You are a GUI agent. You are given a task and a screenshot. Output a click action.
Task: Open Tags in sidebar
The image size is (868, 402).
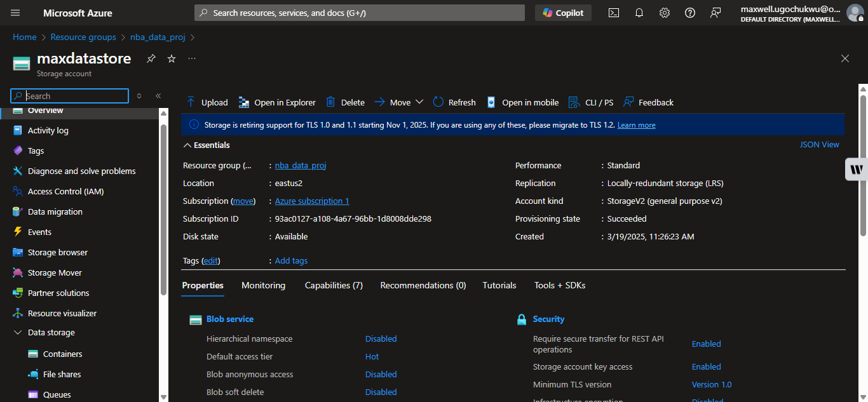(x=36, y=151)
